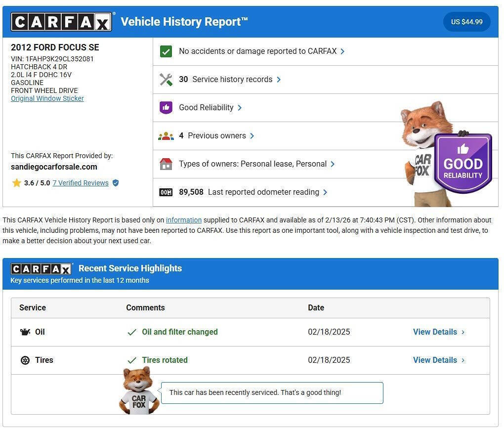Viewport: 504px width, 433px height.
Task: Open the Original Window Sticker link
Action: click(x=47, y=98)
